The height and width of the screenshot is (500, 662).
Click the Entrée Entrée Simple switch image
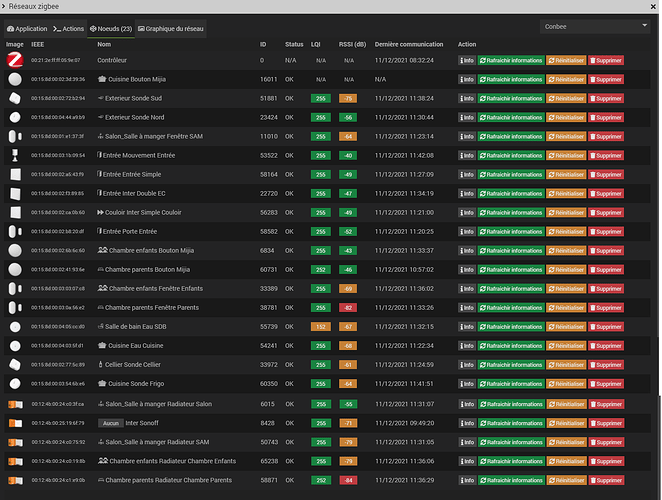pos(16,174)
